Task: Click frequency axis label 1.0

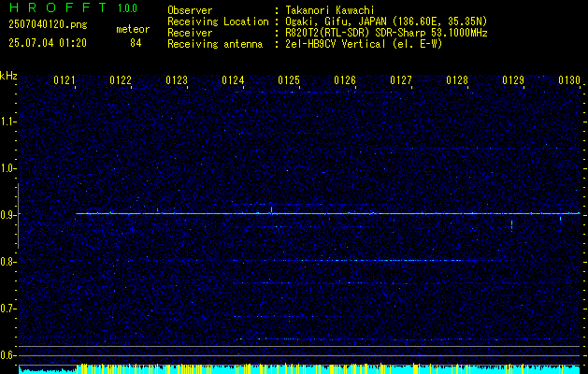Action: pyautogui.click(x=7, y=169)
